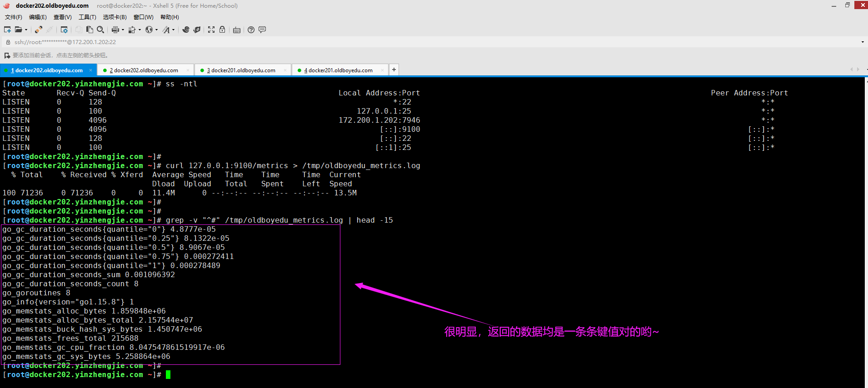This screenshot has width=868, height=388.
Task: Expand the Open folder dropdown arrow
Action: click(26, 30)
